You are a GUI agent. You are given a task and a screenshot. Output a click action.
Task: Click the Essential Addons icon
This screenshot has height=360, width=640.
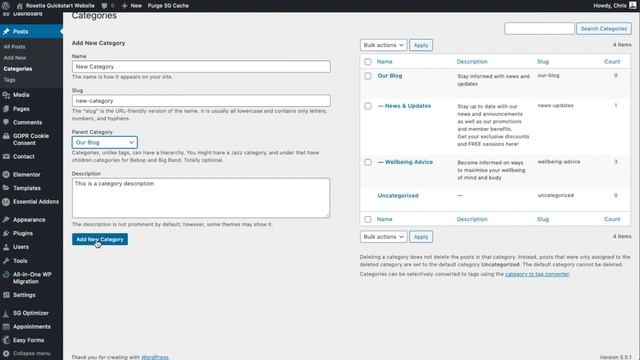pos(6,202)
